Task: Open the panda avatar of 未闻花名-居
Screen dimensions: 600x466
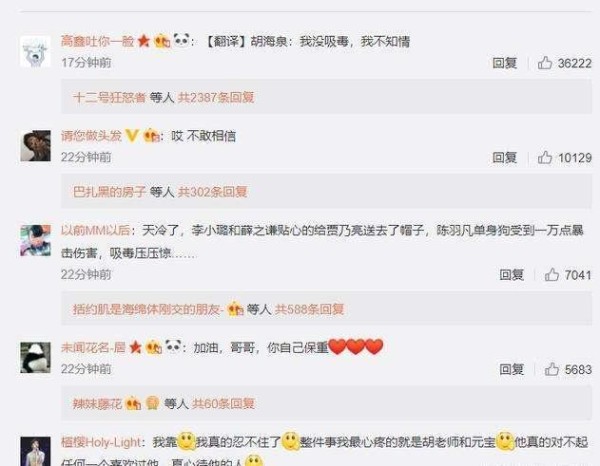Action: [36, 357]
